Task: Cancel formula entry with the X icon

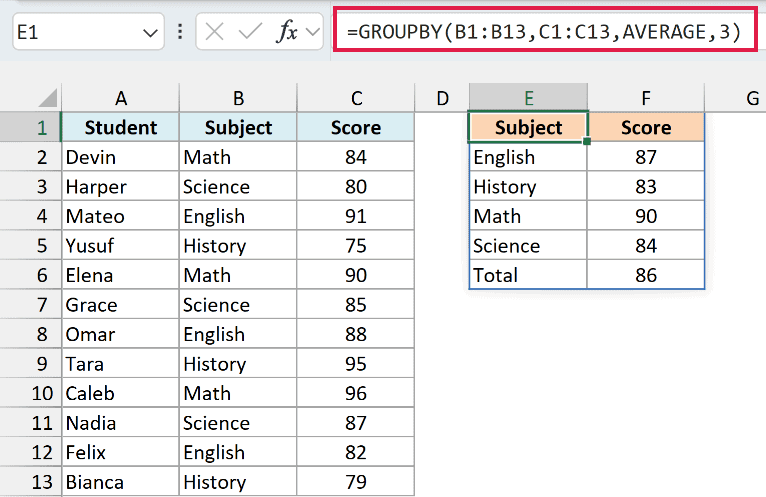Action: point(214,32)
